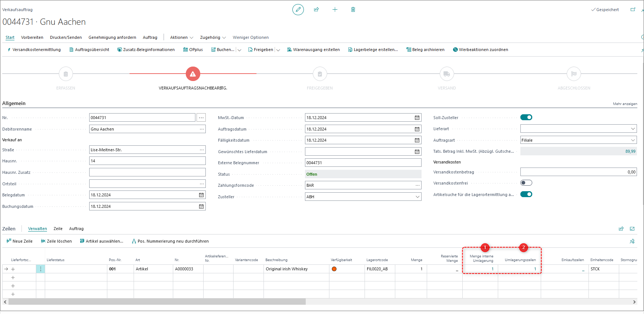This screenshot has width=644, height=314.
Task: Select the Start tab
Action: (x=10, y=37)
